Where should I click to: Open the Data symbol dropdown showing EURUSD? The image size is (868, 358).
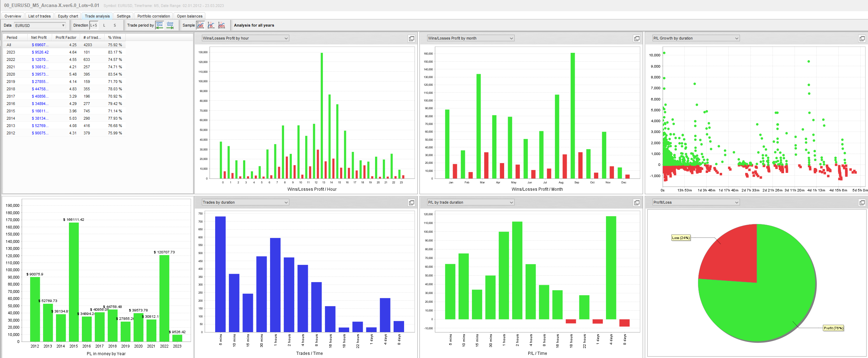click(x=40, y=25)
